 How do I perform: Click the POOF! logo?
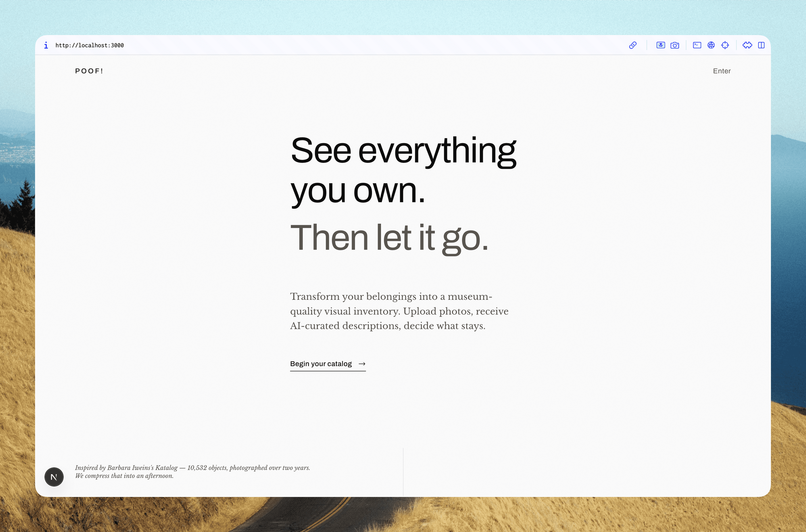[89, 71]
